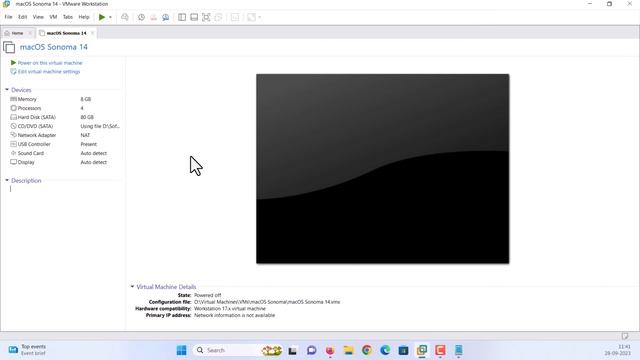
Task: Open the Windows Start menu
Action: coord(182,350)
